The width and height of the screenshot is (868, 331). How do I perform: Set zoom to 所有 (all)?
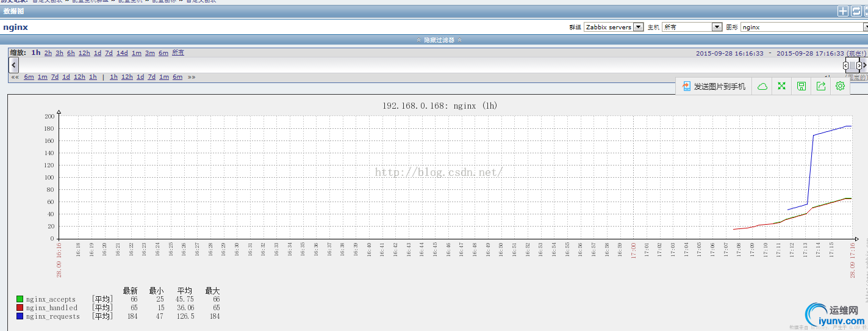pos(178,53)
